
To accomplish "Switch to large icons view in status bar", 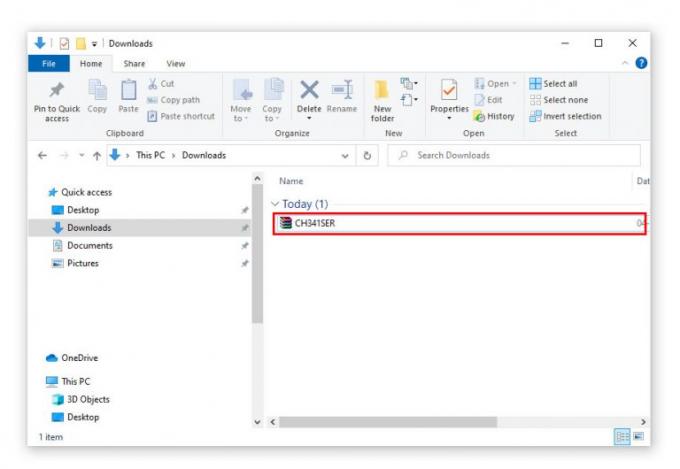I will click(637, 437).
